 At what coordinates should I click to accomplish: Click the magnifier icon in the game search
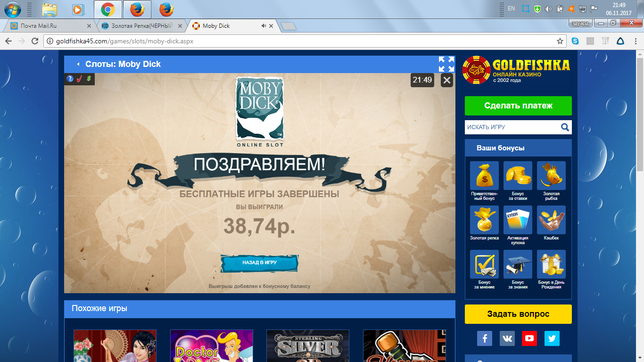click(565, 127)
